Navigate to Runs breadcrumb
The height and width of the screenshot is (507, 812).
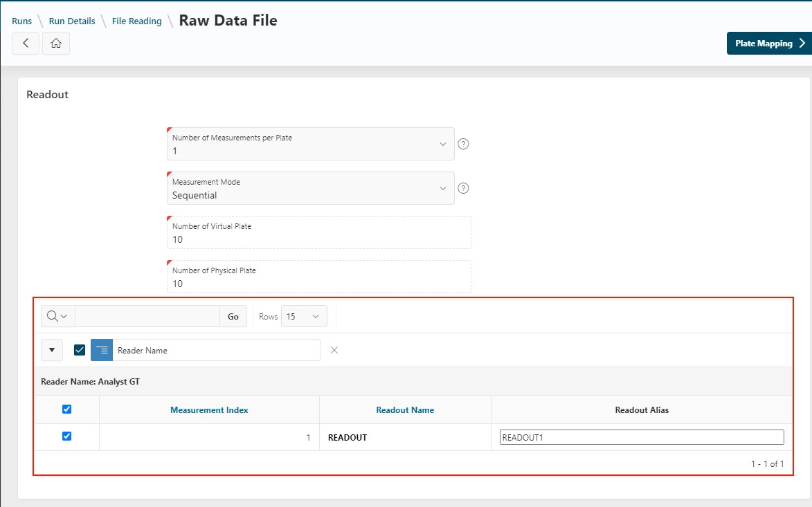tap(21, 21)
